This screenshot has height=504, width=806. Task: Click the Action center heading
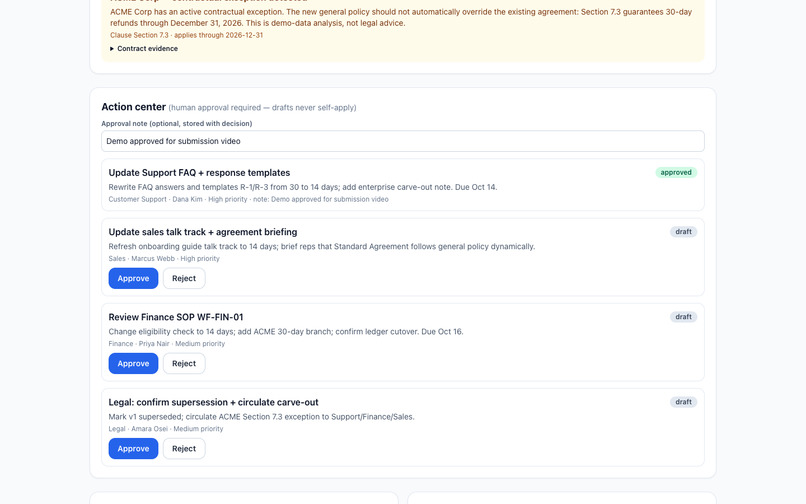pos(134,106)
